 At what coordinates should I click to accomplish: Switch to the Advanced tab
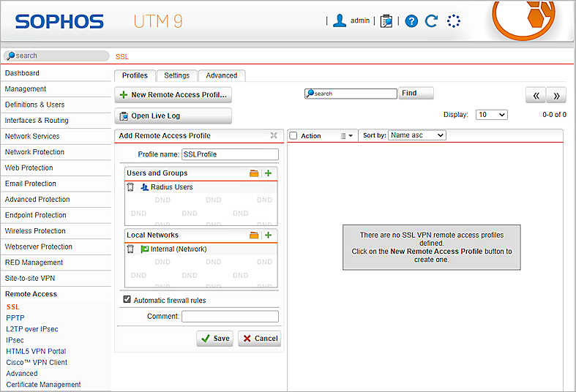(x=222, y=75)
